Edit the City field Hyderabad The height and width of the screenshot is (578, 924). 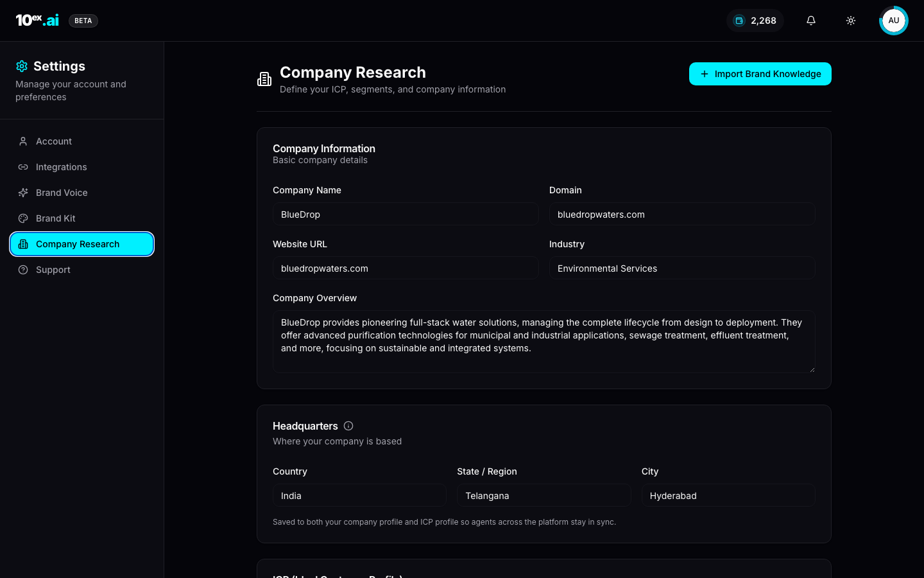pyautogui.click(x=728, y=496)
